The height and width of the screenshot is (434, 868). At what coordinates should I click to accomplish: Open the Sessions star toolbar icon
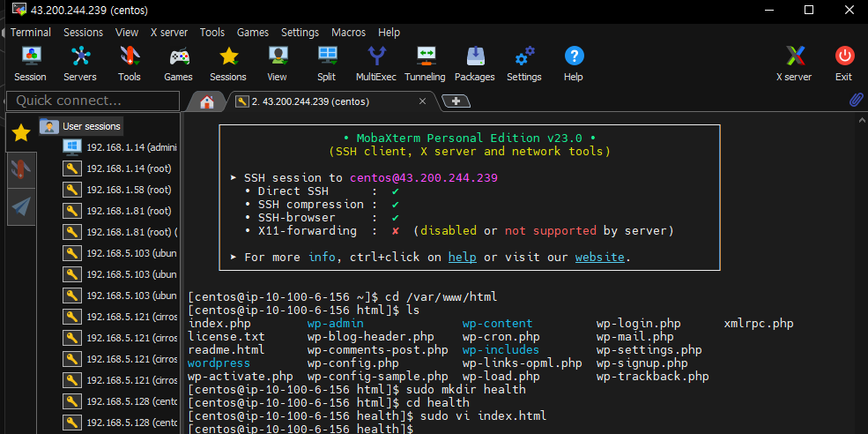(228, 64)
